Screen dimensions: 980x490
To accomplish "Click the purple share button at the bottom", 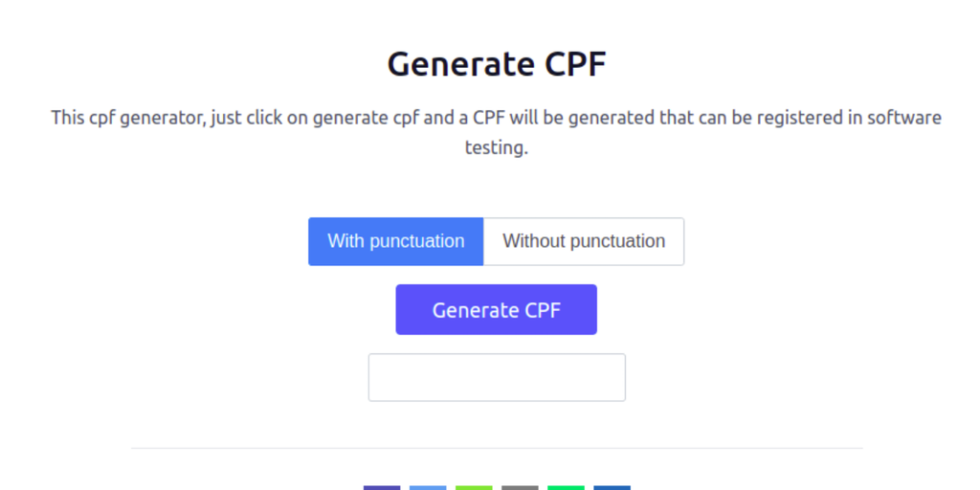I will coord(382,487).
